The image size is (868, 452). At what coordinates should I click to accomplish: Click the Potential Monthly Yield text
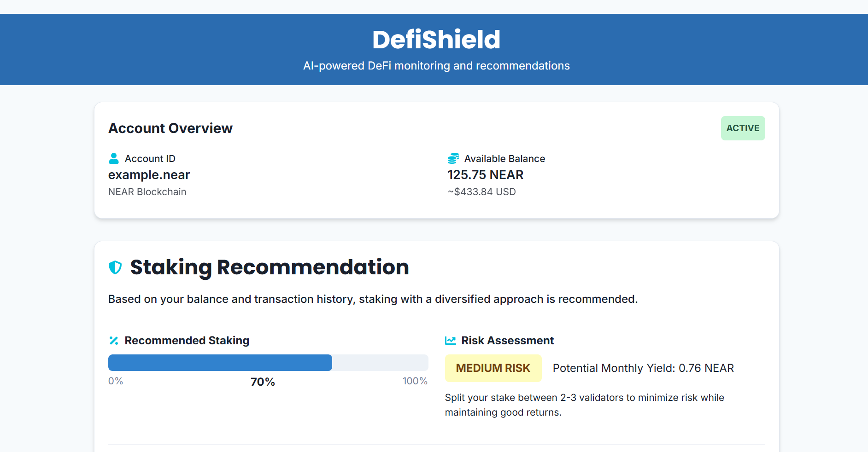coord(643,368)
